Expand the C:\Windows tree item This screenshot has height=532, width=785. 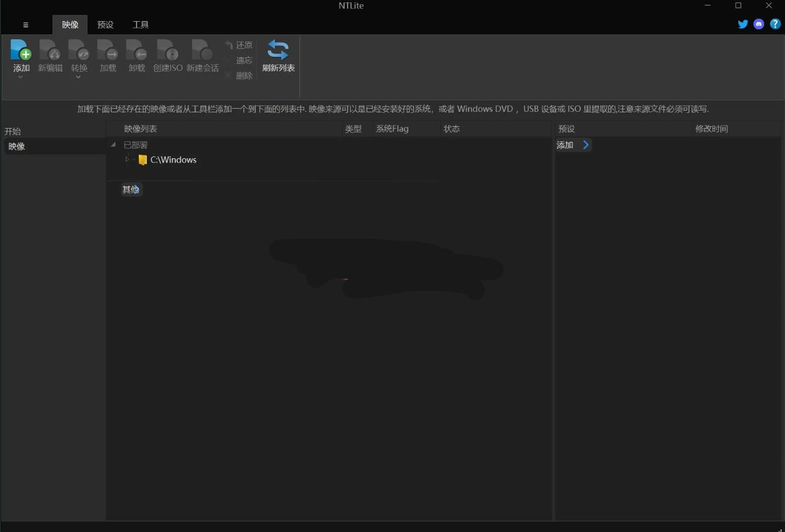point(127,159)
